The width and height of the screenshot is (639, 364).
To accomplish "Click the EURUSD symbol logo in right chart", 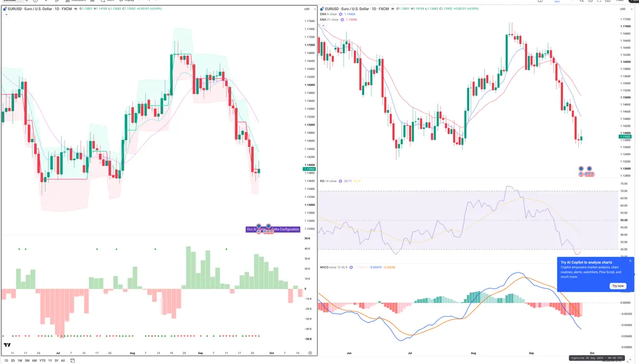I will click(x=322, y=9).
